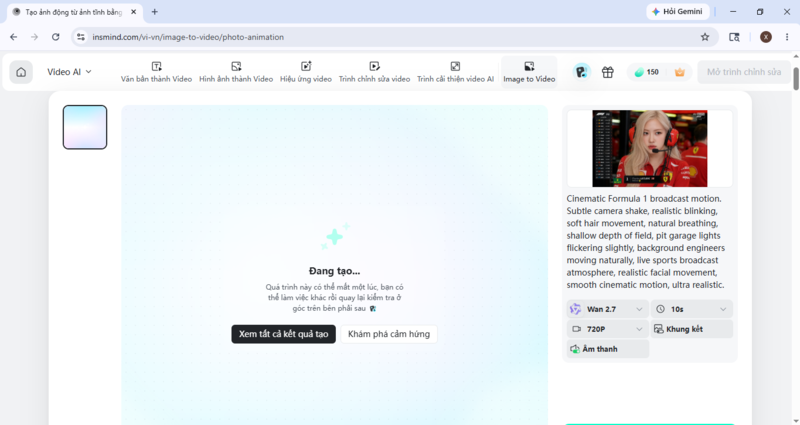Bookmark page with the star icon
Image resolution: width=800 pixels, height=425 pixels.
[x=705, y=37]
